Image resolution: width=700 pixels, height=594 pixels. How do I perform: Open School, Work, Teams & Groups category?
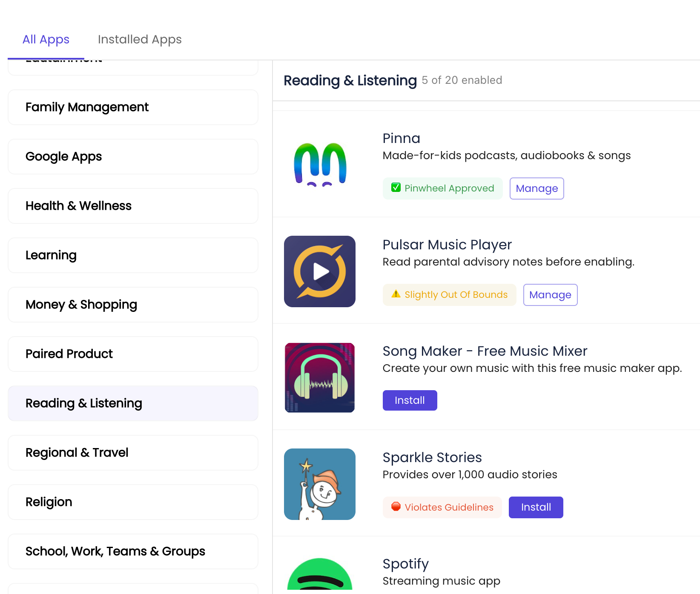point(133,551)
